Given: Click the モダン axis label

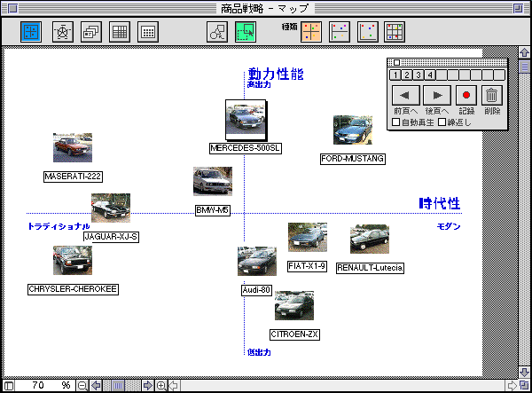Looking at the screenshot, I should pos(449,226).
